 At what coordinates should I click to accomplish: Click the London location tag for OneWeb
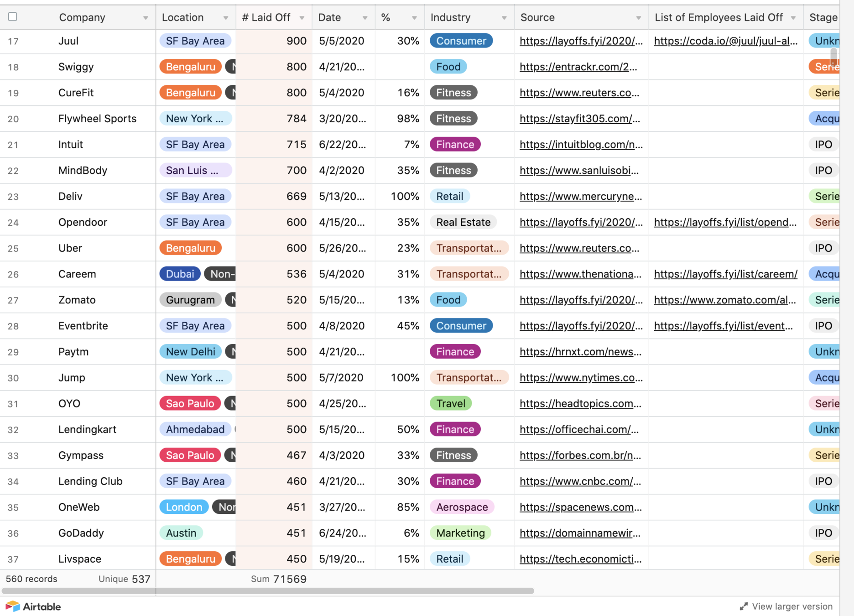click(184, 507)
